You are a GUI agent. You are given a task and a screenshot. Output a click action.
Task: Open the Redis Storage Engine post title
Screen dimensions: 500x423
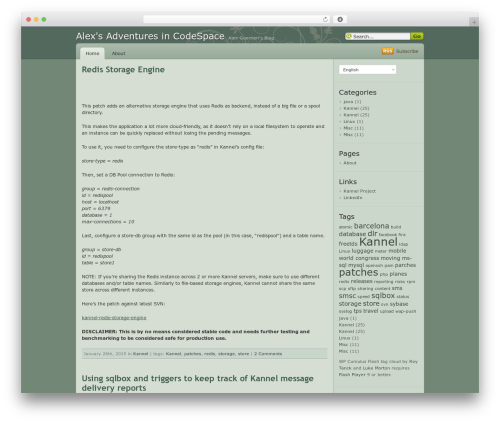[x=123, y=70]
